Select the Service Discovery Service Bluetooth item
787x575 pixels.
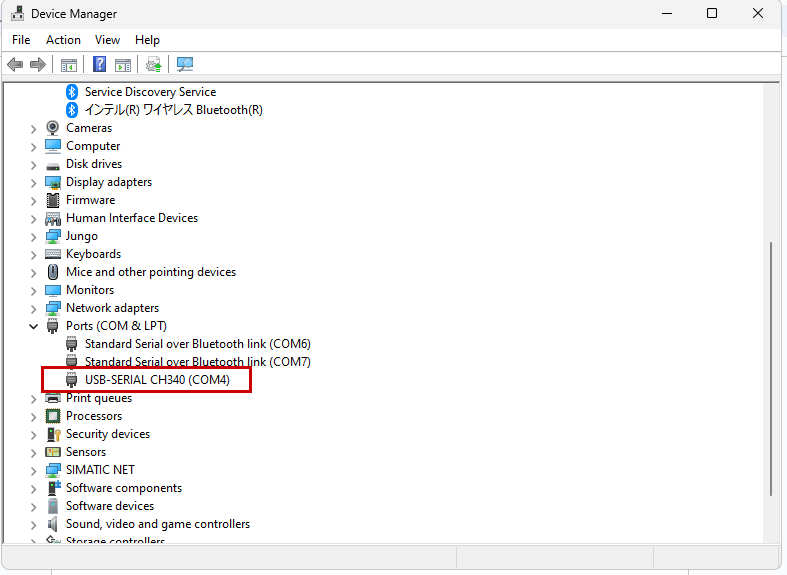pos(150,92)
